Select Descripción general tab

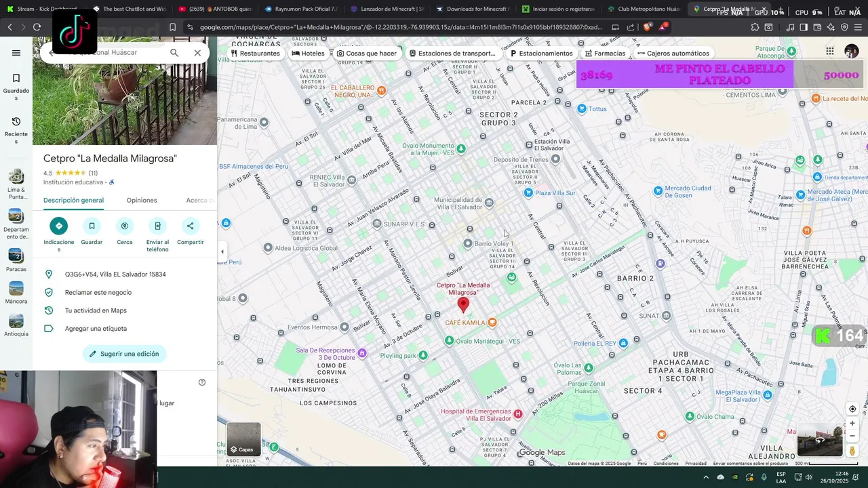click(x=73, y=201)
